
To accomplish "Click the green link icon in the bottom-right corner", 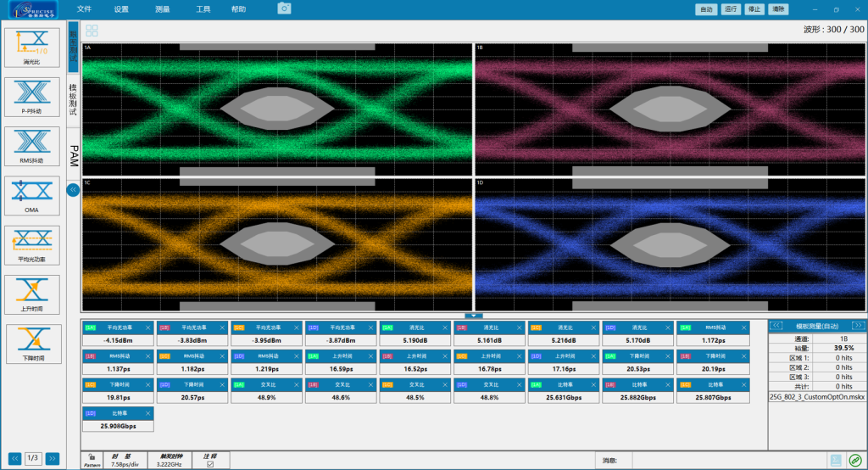I will 854,460.
